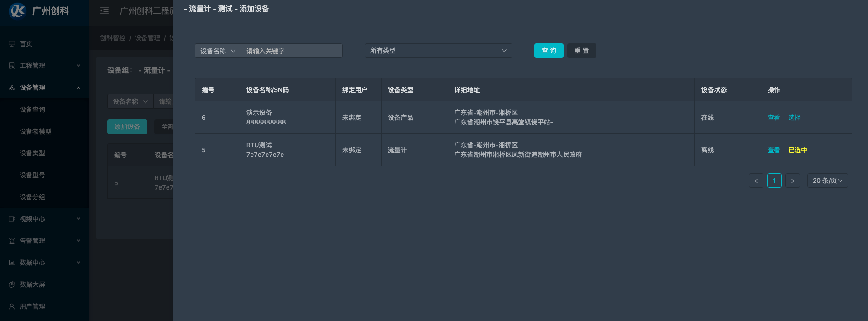Click the 查询 search button
The image size is (868, 321).
click(x=549, y=51)
